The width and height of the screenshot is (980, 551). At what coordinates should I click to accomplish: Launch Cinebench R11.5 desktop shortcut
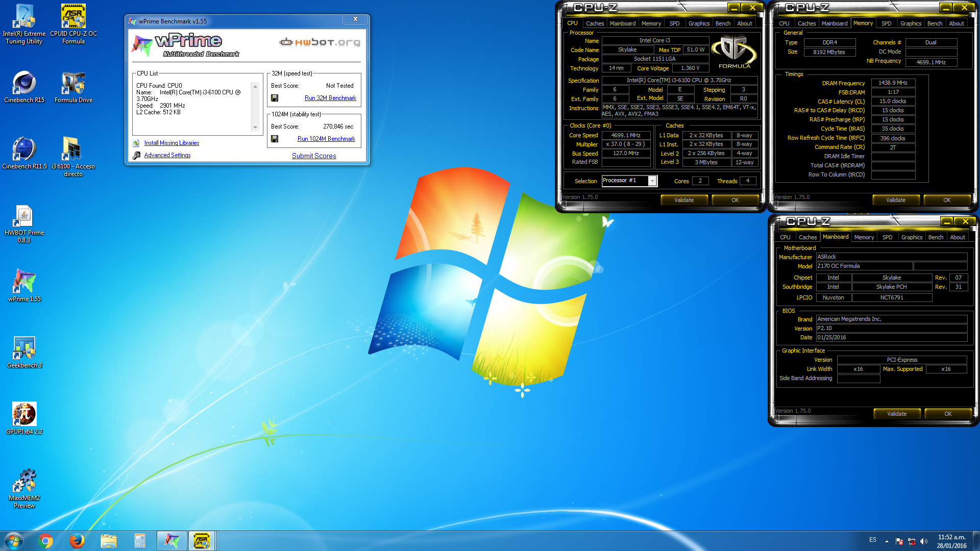pos(24,153)
